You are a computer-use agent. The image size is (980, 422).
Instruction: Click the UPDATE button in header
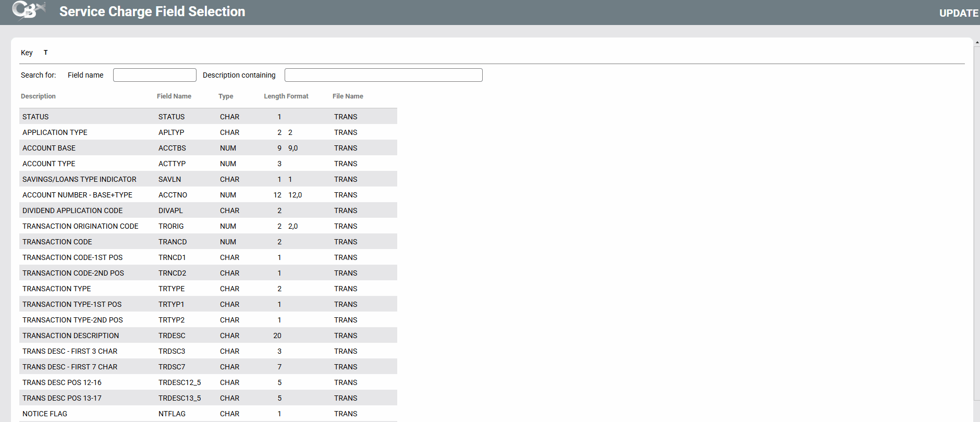point(958,13)
